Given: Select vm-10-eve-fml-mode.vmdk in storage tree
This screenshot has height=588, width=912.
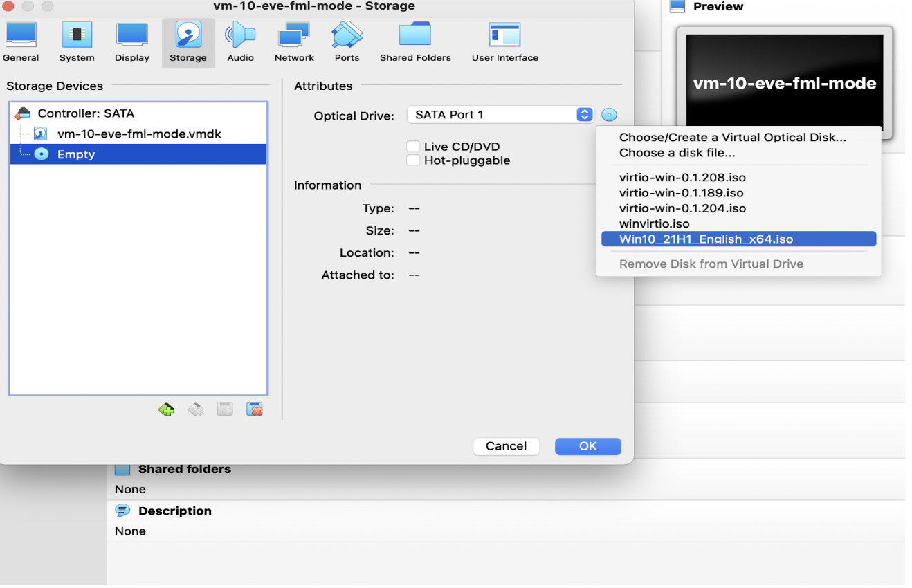Looking at the screenshot, I should (x=138, y=134).
